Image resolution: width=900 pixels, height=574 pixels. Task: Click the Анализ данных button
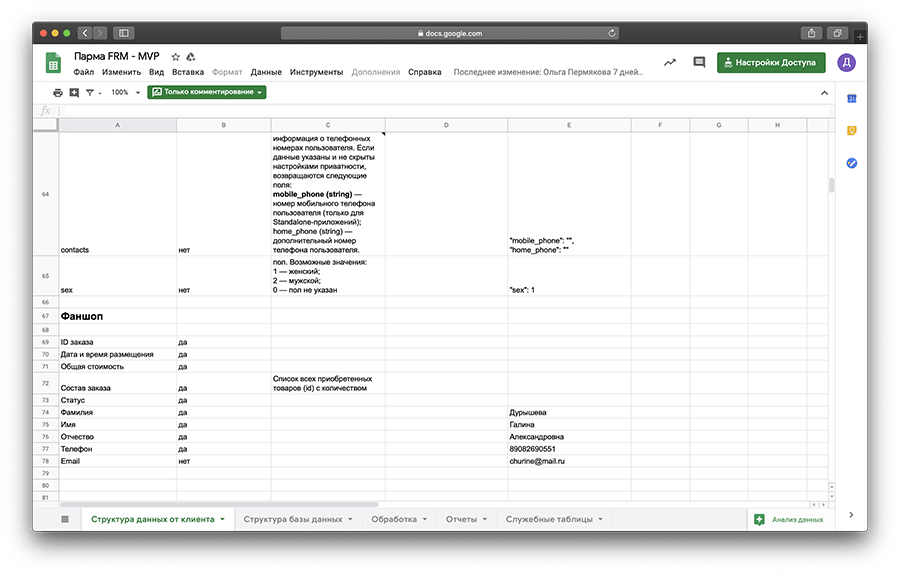pos(790,519)
